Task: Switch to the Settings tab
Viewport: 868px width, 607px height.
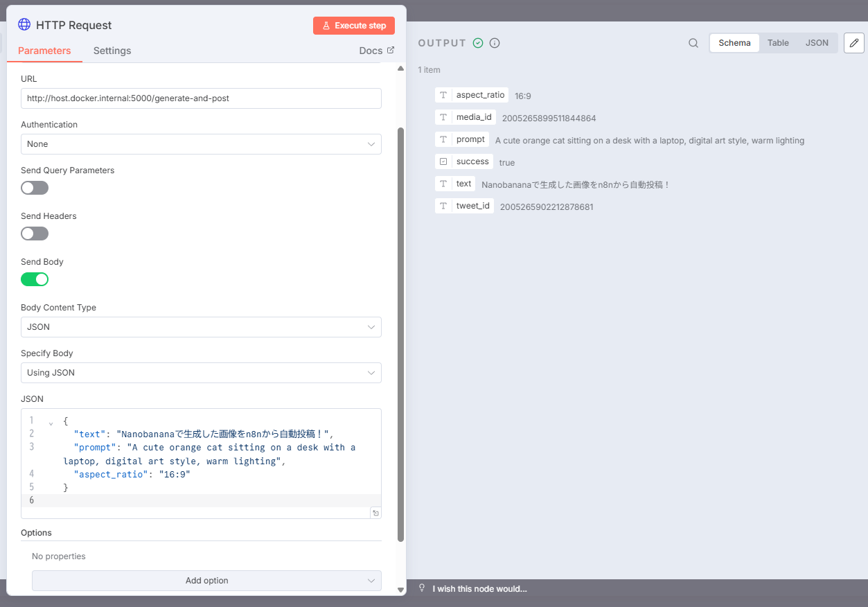Action: (112, 51)
